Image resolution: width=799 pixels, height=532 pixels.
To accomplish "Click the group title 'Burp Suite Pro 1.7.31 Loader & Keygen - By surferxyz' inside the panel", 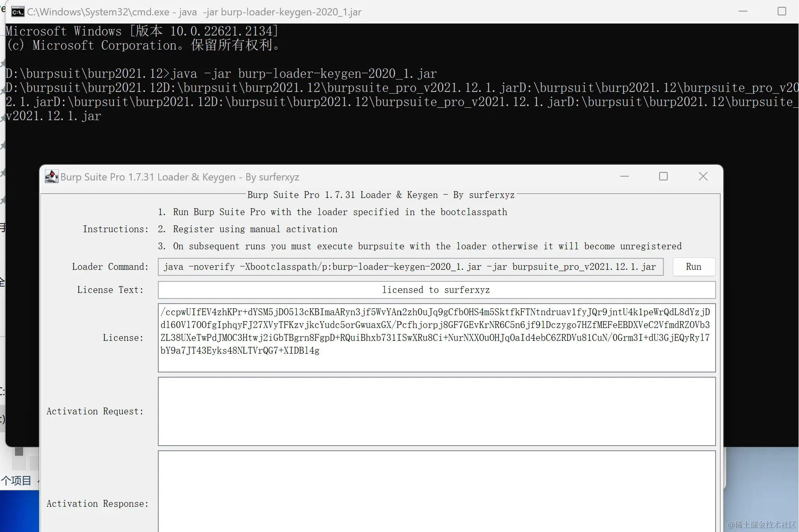I will click(381, 195).
